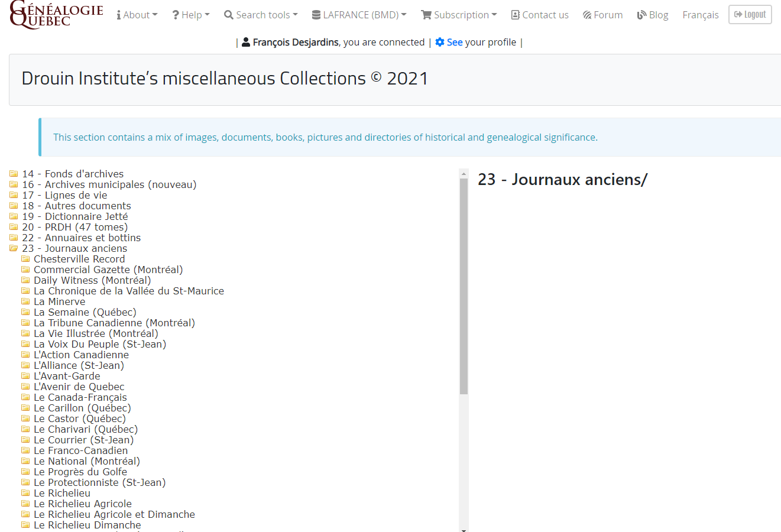Click folder icon for 16 - Archives municipales

pyautogui.click(x=14, y=184)
